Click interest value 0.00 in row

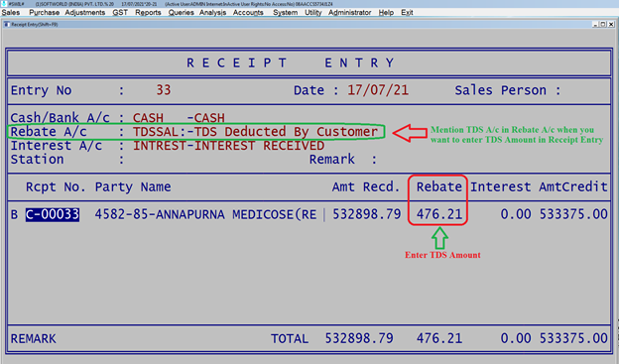click(x=515, y=214)
